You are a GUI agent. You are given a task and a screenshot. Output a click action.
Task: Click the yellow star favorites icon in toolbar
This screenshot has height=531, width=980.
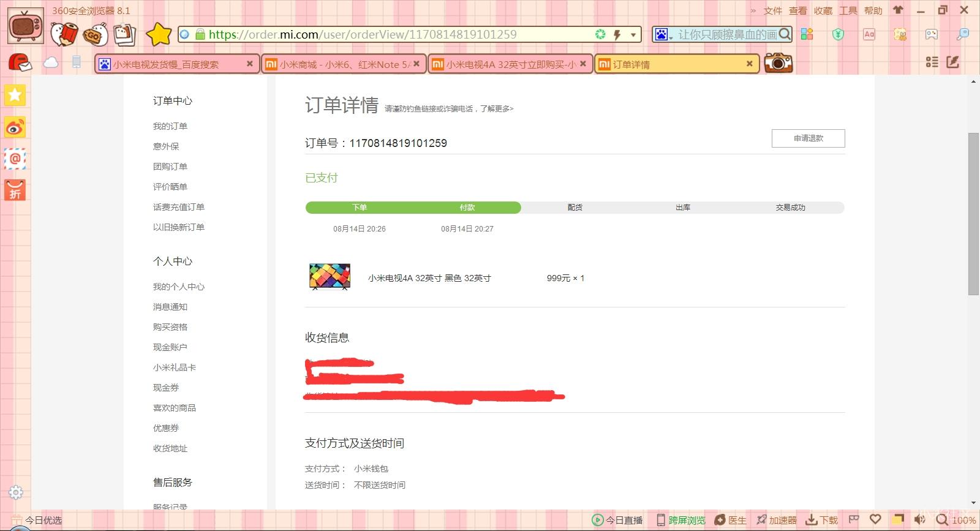click(159, 34)
